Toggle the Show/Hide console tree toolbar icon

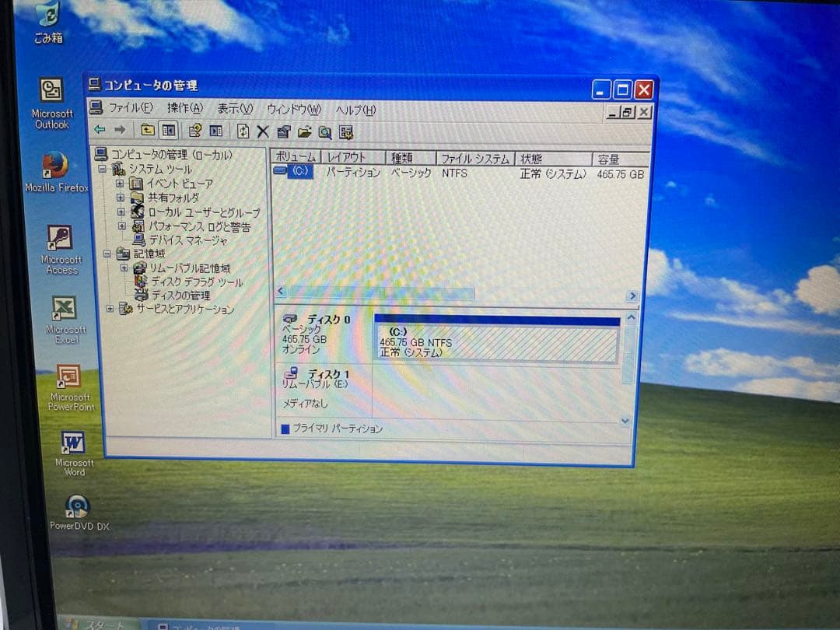pyautogui.click(x=169, y=131)
